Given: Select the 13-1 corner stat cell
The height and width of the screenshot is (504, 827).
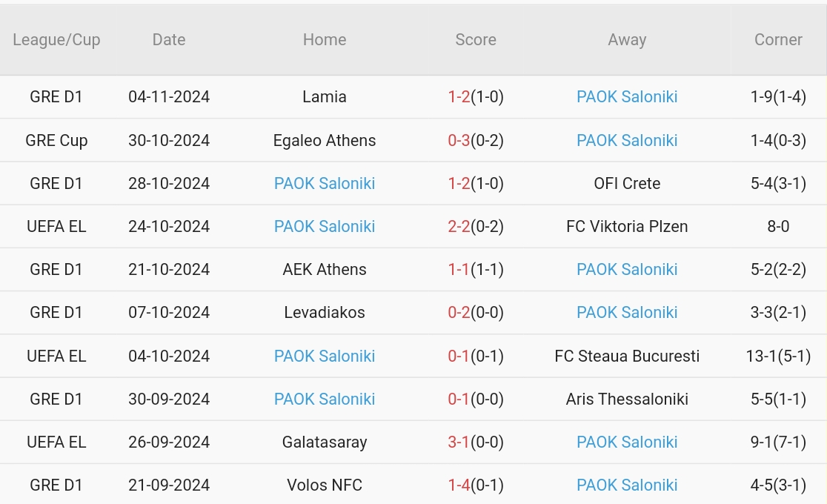Looking at the screenshot, I should pyautogui.click(x=778, y=356).
